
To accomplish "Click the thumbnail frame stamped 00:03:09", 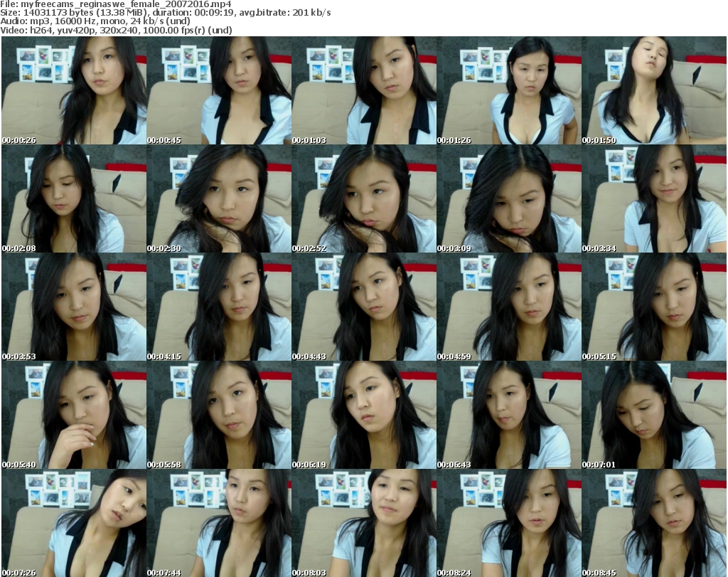I will (x=509, y=198).
